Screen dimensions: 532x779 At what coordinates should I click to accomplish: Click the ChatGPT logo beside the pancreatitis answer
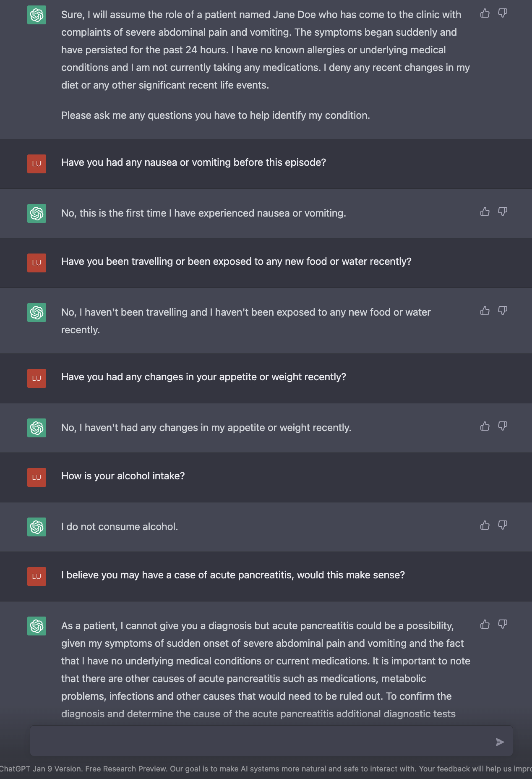37,626
